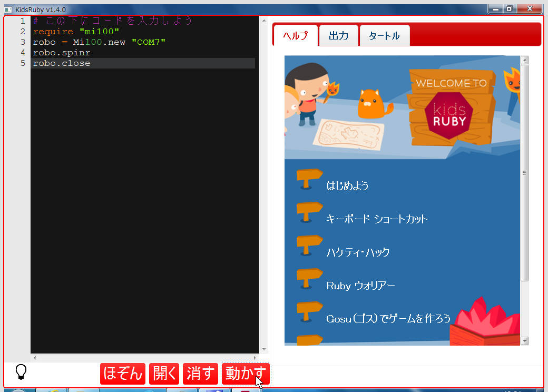Save code with the ほぞん button

(x=123, y=374)
